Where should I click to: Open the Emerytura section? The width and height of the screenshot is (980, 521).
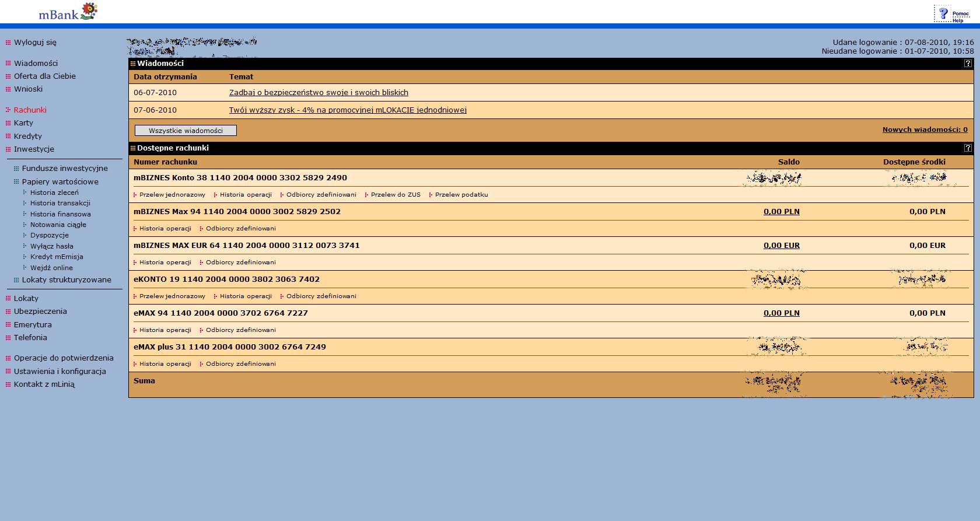click(33, 325)
